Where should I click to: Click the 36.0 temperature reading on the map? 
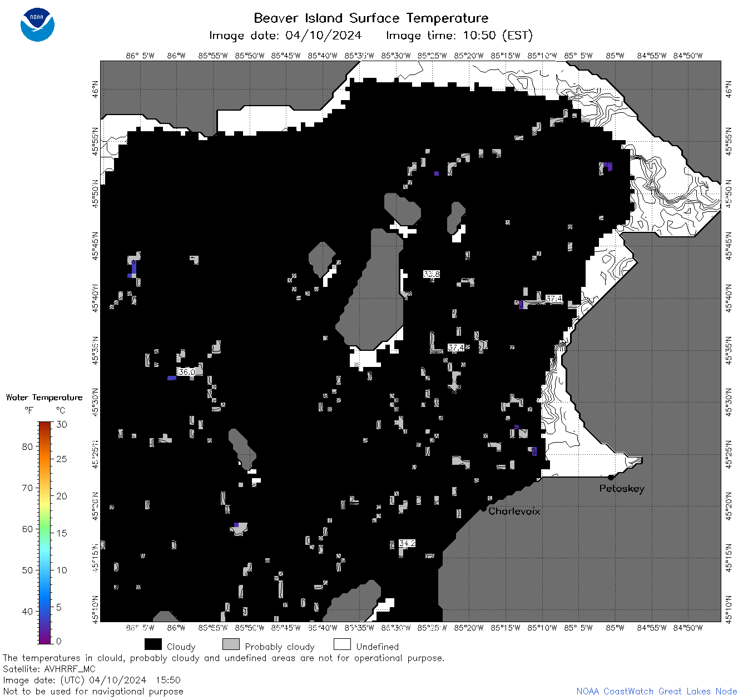(186, 371)
